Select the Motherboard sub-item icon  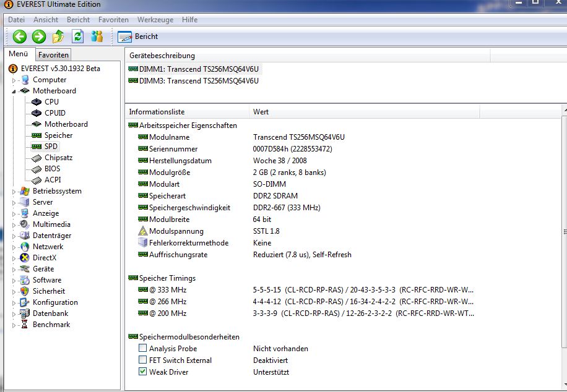(x=37, y=124)
